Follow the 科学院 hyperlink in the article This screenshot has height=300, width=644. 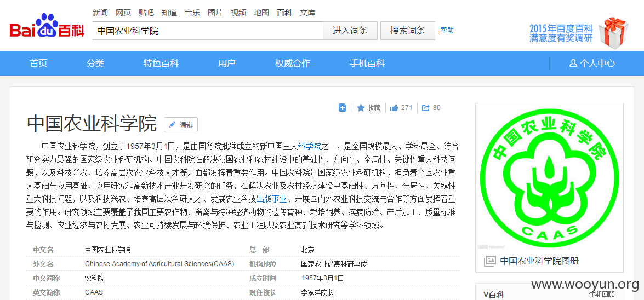pos(310,146)
